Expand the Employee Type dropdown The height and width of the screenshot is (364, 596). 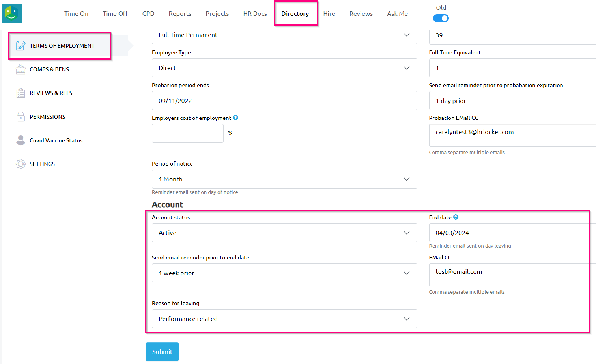click(284, 68)
